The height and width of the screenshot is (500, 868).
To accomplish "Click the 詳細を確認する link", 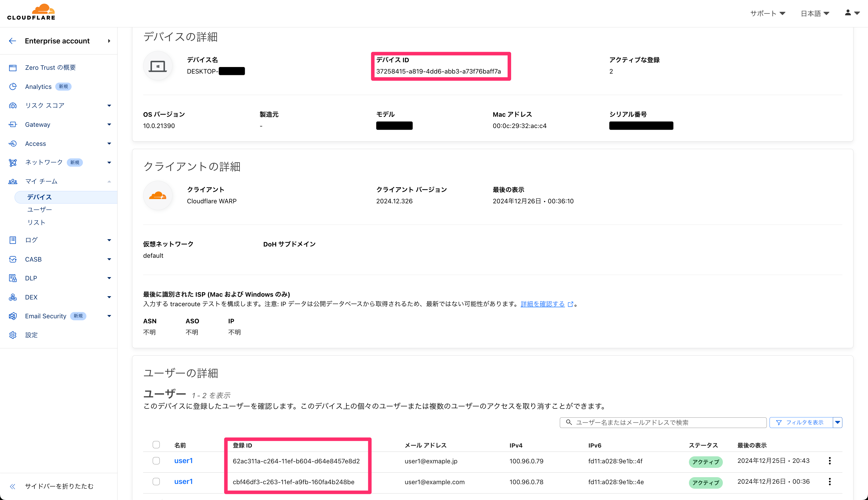I will click(x=542, y=304).
